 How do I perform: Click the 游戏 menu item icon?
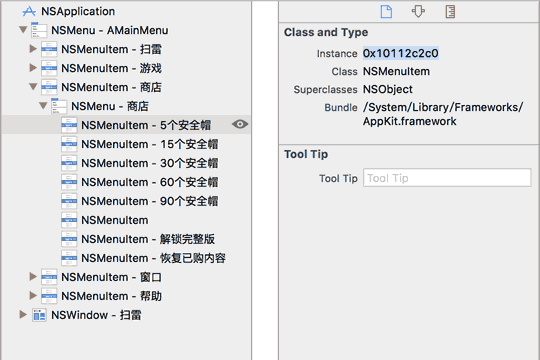point(49,68)
